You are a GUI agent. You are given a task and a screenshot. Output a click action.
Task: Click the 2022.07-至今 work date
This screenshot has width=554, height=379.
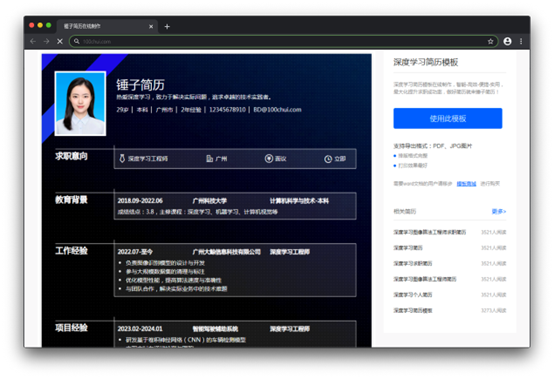click(x=135, y=252)
